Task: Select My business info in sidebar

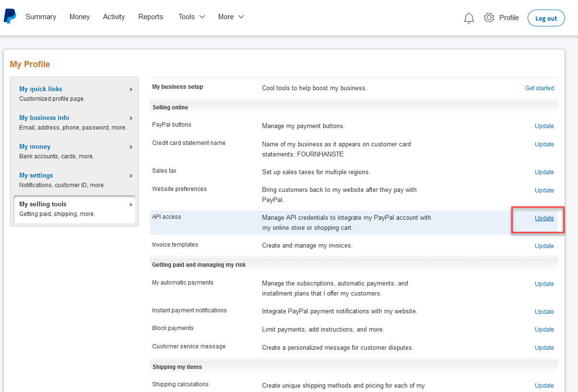Action: click(44, 118)
